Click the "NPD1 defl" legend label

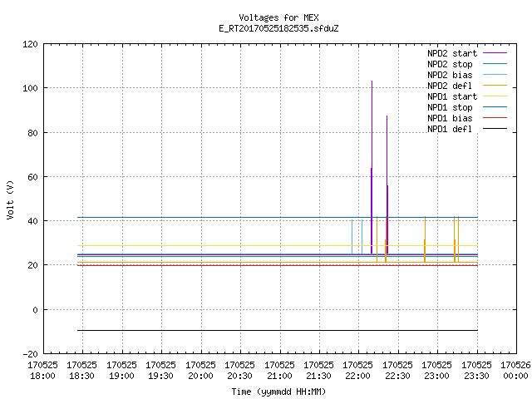click(450, 130)
